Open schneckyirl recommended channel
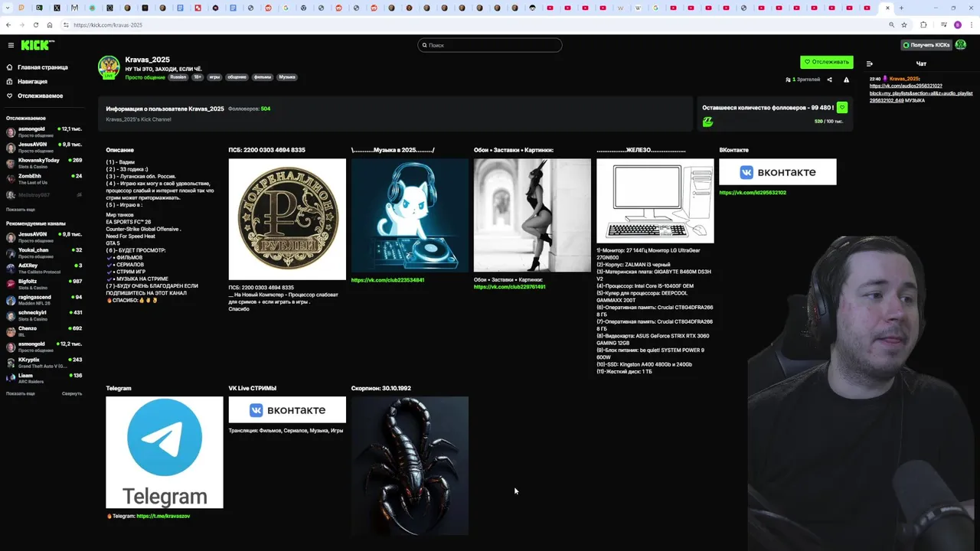Screen dimensions: 980x551 tap(44, 315)
